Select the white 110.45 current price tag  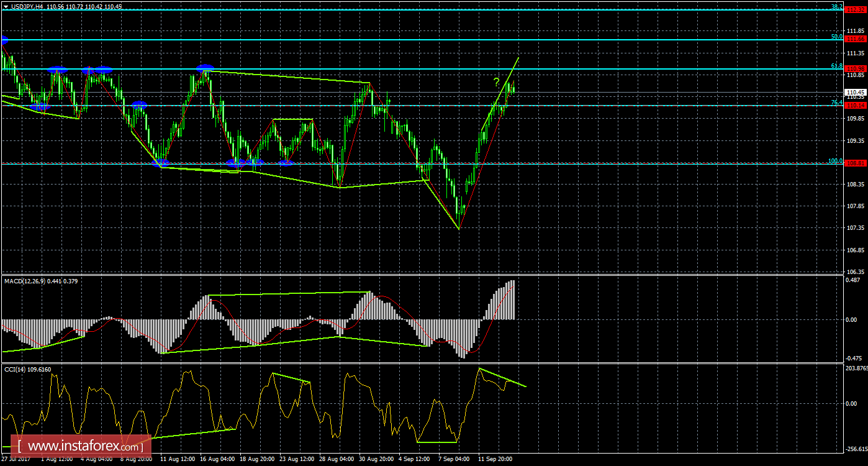[856, 92]
